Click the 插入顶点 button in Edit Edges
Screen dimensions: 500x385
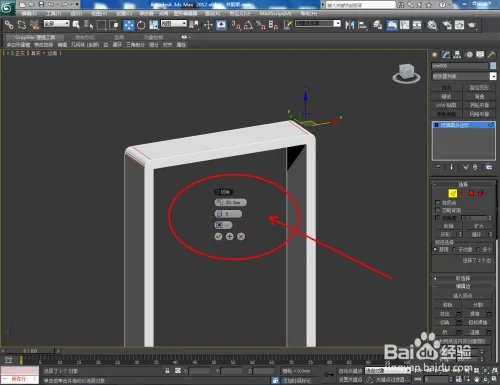462,296
